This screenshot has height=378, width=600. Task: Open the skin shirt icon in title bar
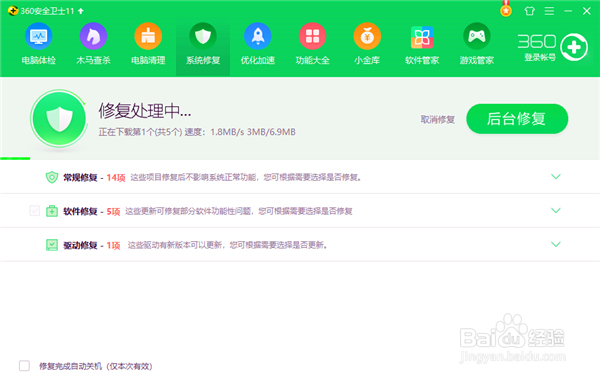(529, 11)
